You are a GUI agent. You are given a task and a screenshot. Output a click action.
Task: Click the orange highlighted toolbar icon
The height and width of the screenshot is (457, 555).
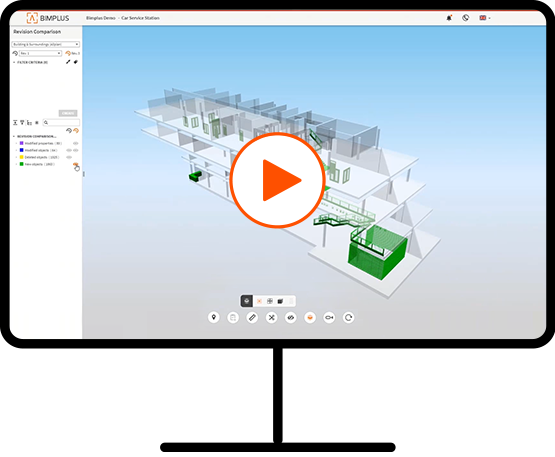pos(310,318)
